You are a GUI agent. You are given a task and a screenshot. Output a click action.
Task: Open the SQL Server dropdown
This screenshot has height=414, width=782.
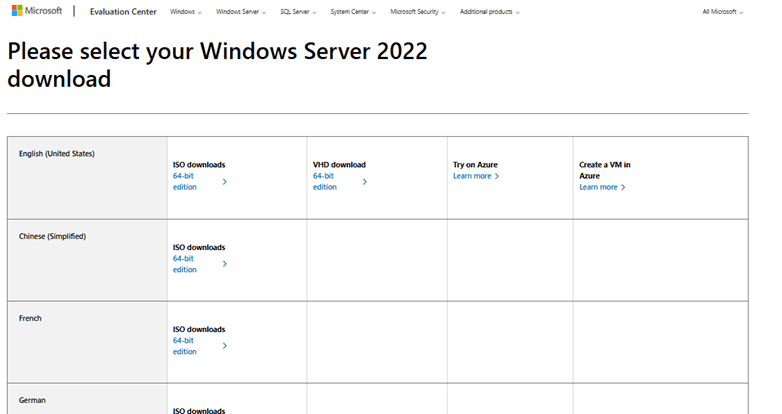click(x=300, y=12)
